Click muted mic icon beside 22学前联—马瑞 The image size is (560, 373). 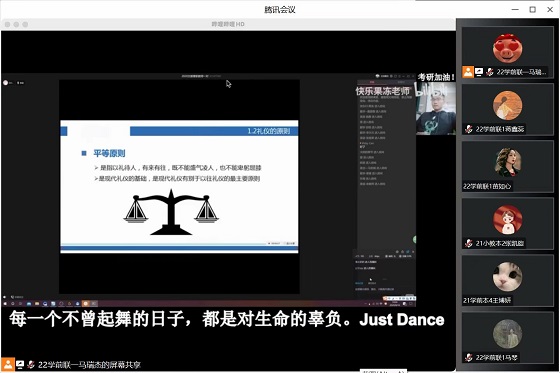(490, 72)
